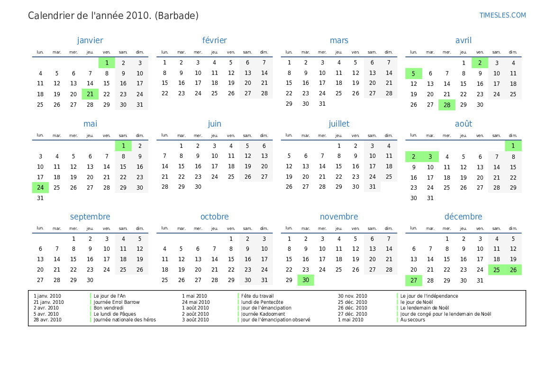The image size is (554, 392).
Task: Click October 31 in the calendar
Action: (264, 280)
